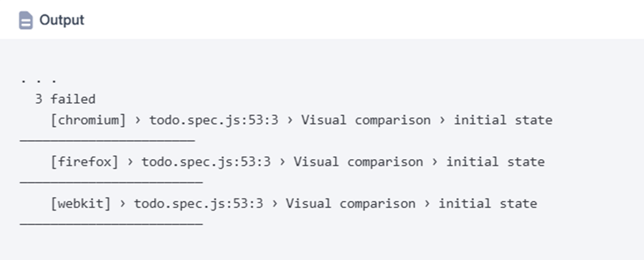Click the Output document icon

(x=26, y=20)
